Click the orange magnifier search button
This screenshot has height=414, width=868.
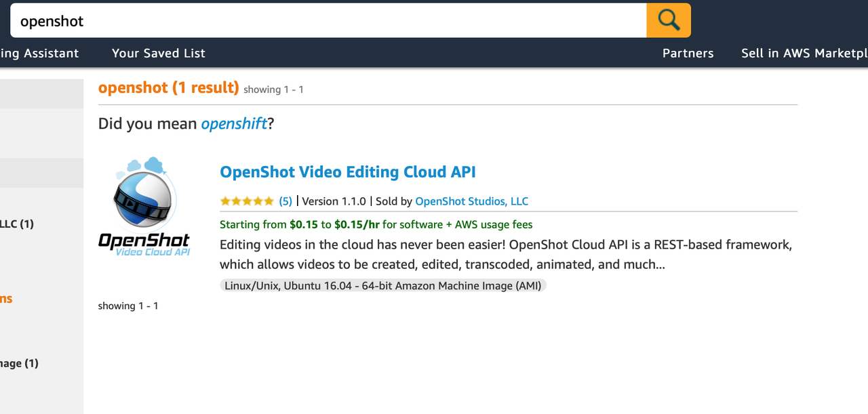click(669, 20)
